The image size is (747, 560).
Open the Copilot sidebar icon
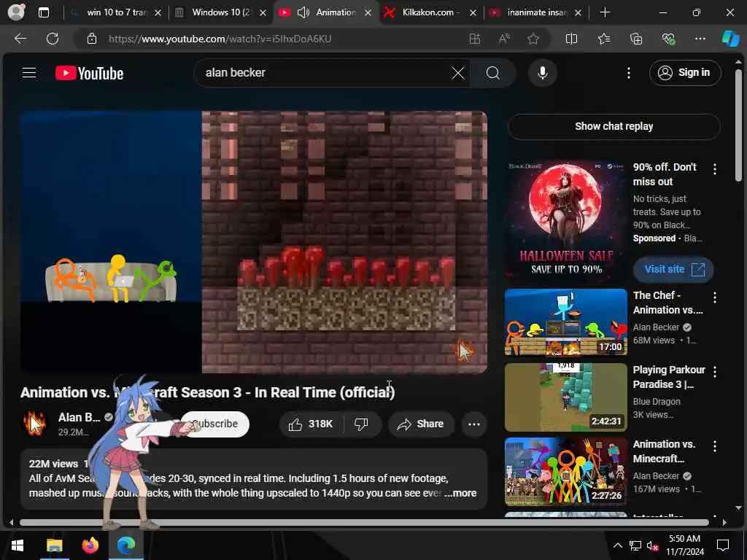pyautogui.click(x=730, y=39)
